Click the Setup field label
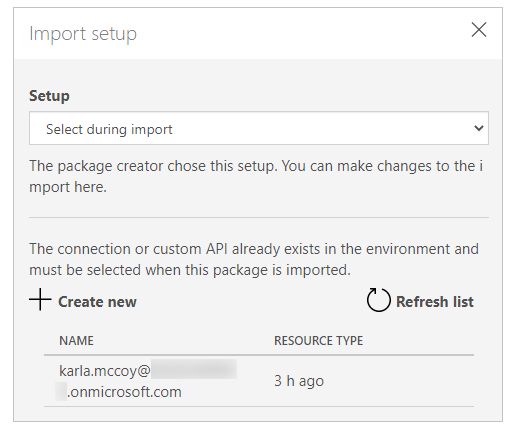The image size is (516, 436). click(49, 96)
